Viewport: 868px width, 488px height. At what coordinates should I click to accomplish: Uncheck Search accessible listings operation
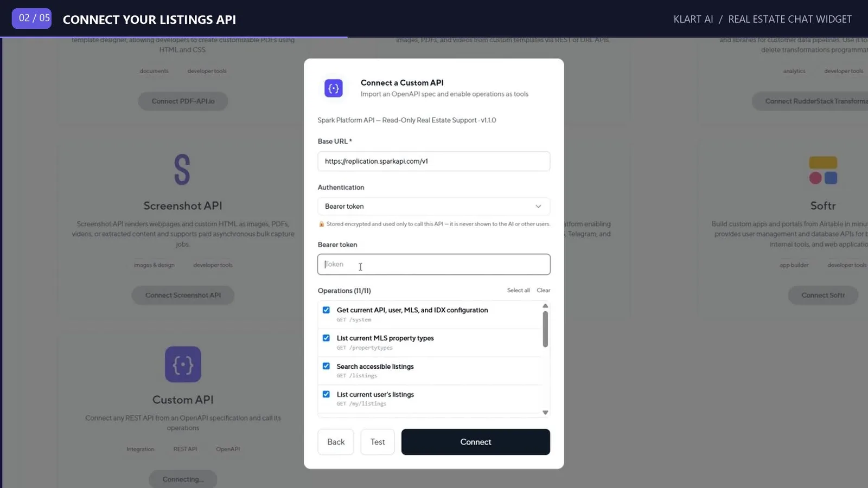click(x=326, y=366)
